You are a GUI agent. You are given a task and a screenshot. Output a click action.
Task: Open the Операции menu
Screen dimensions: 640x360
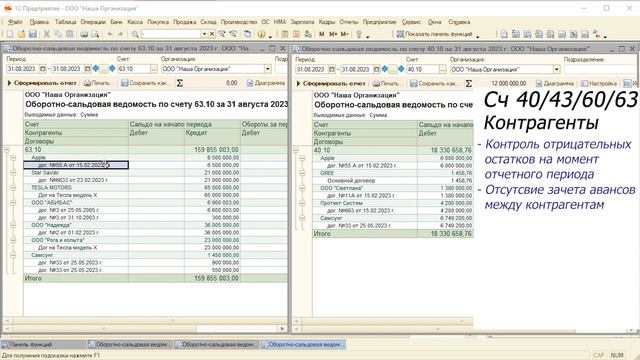pos(93,22)
